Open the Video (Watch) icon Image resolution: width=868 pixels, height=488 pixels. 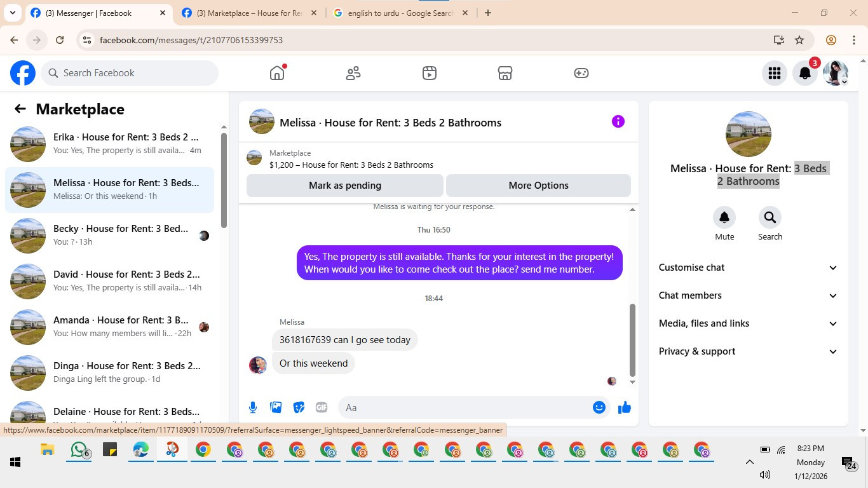430,73
